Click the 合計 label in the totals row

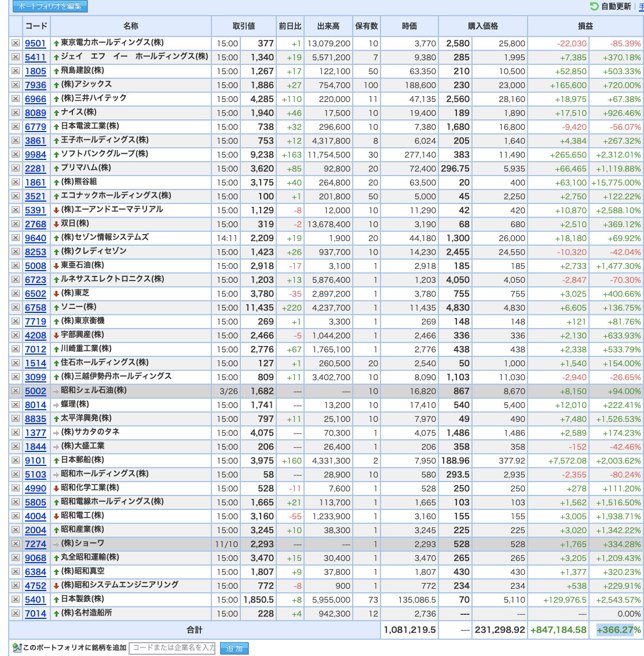pyautogui.click(x=195, y=630)
